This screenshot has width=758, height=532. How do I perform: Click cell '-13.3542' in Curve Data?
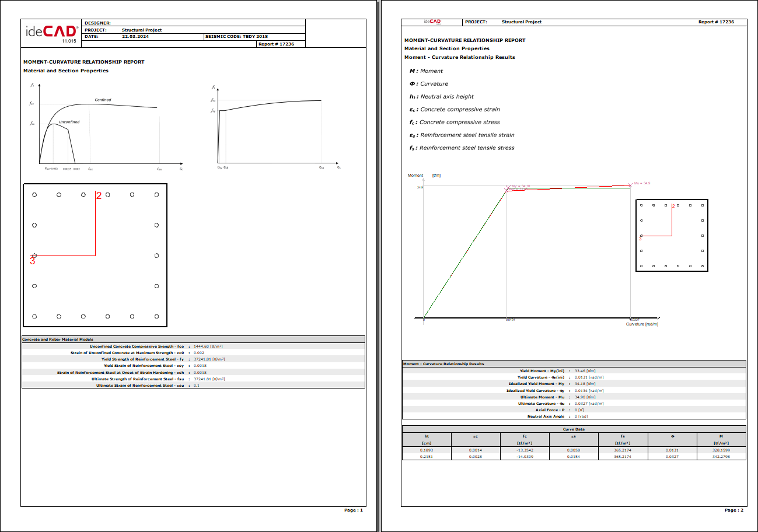(x=525, y=450)
